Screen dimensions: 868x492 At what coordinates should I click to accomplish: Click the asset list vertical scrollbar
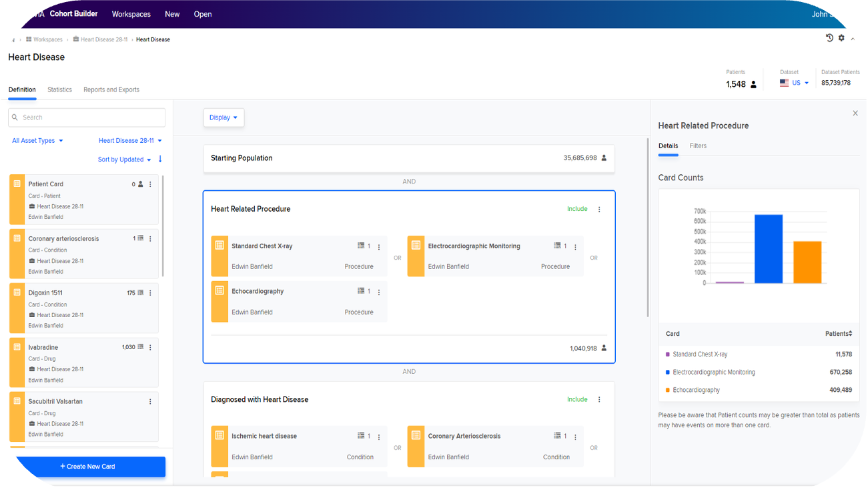click(x=163, y=226)
